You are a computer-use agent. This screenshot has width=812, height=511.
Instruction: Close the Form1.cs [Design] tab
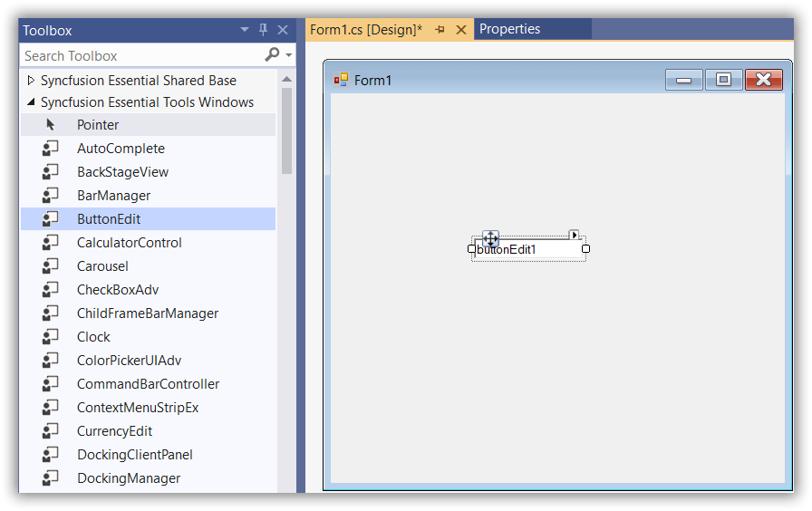click(461, 30)
